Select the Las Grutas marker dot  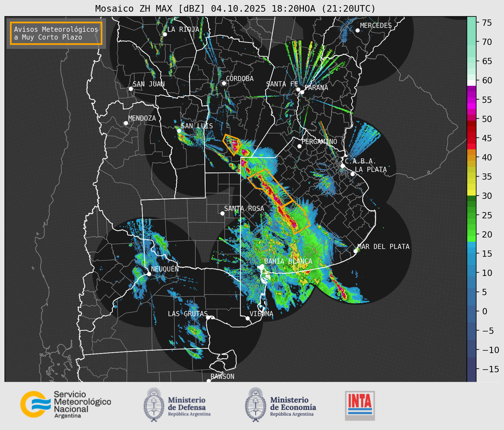(208, 317)
